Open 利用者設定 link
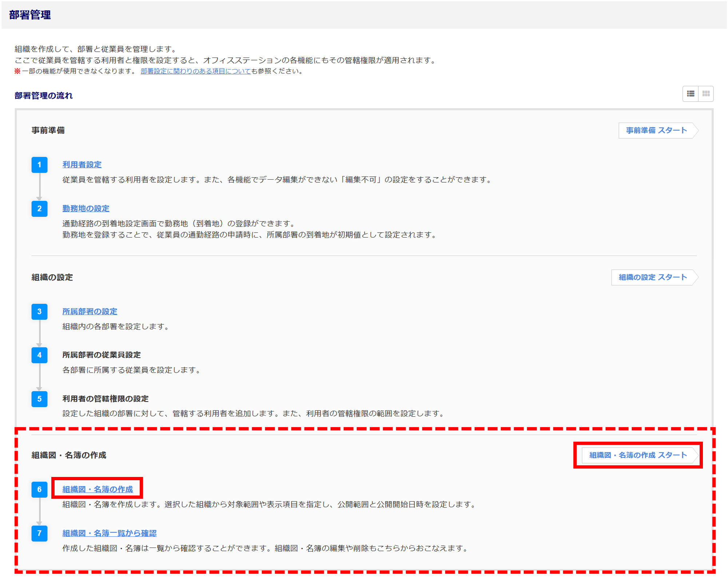Viewport: 728px width, 585px height. tap(82, 165)
